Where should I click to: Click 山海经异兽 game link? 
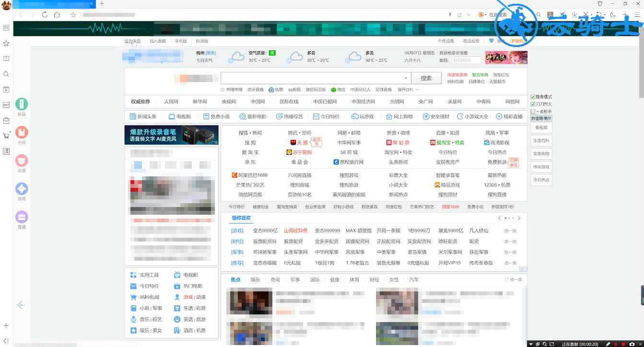295,231
